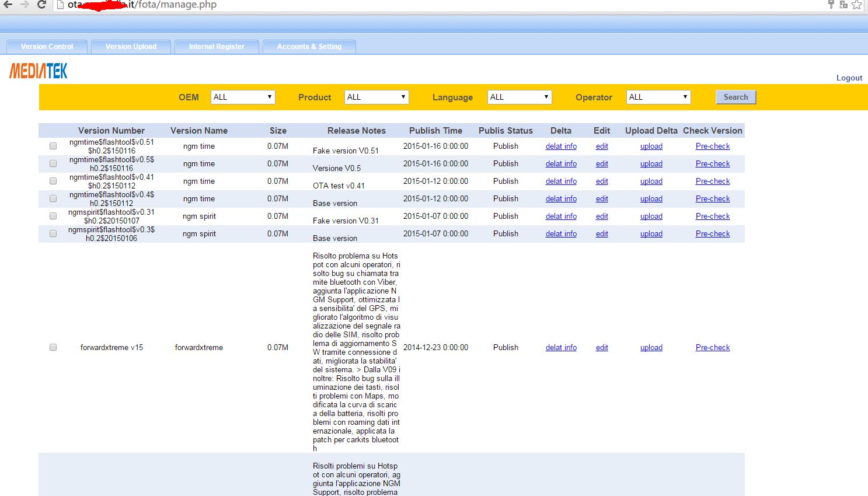Go to Accounts & Setting tab

pos(309,47)
